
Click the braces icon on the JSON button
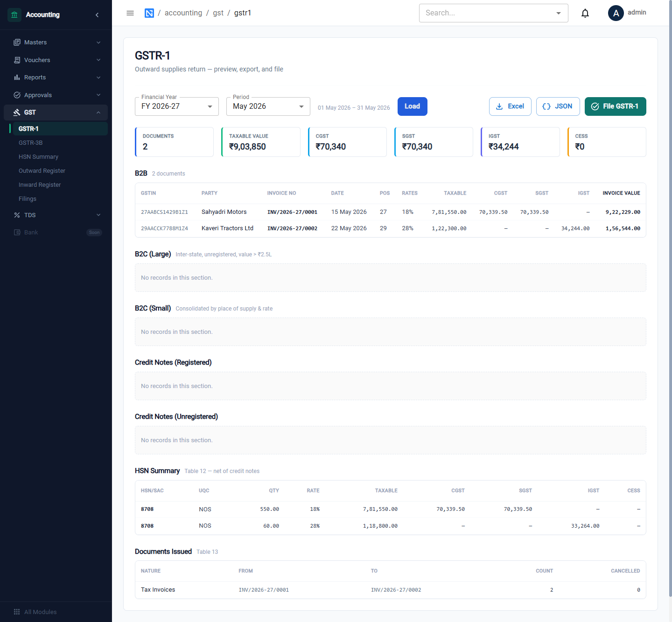click(546, 106)
